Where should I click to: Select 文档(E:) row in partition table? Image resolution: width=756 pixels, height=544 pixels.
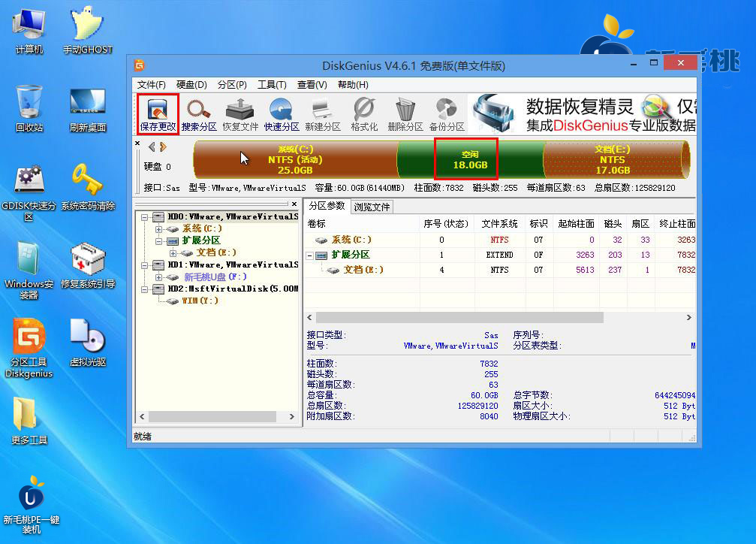tap(500, 270)
